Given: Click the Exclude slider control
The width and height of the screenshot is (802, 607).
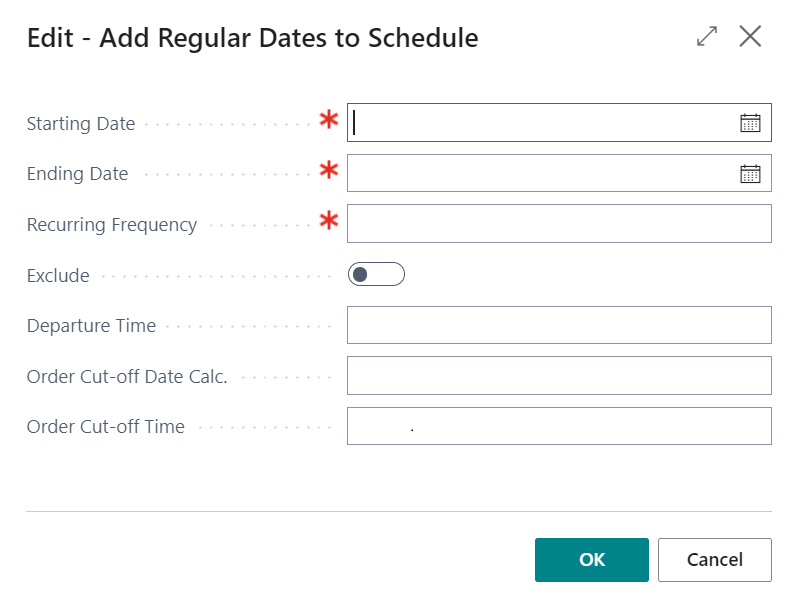Looking at the screenshot, I should coord(377,274).
